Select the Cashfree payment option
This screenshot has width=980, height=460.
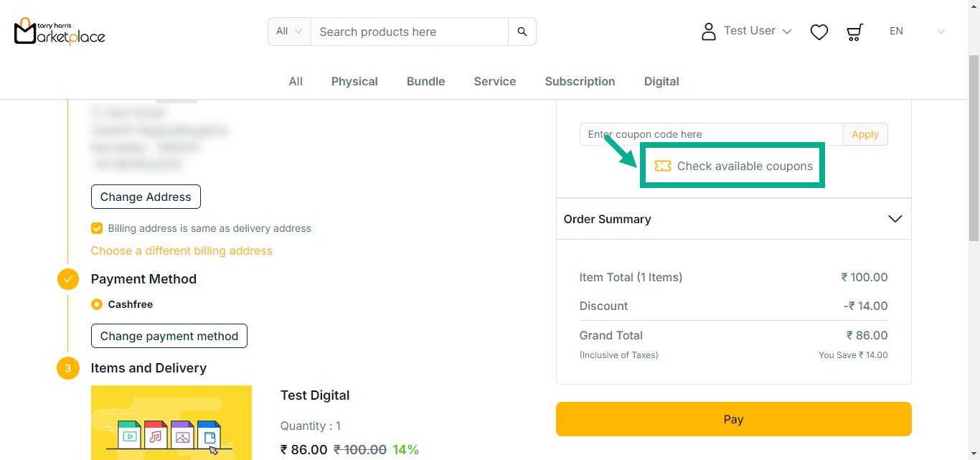tap(97, 304)
